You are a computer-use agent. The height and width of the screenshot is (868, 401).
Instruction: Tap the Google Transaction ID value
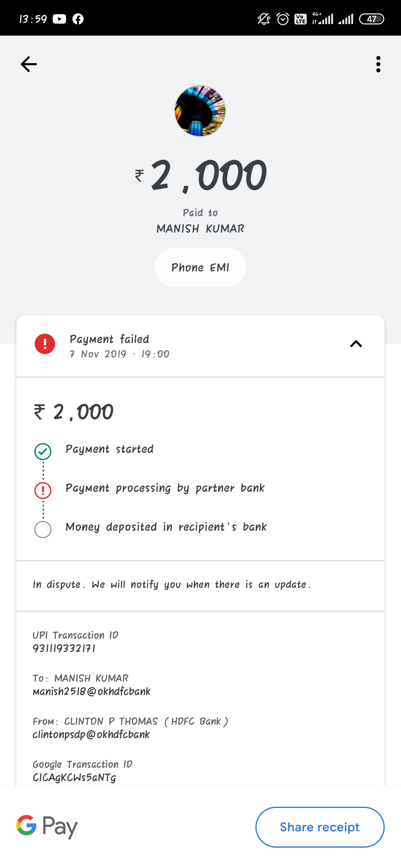[74, 777]
